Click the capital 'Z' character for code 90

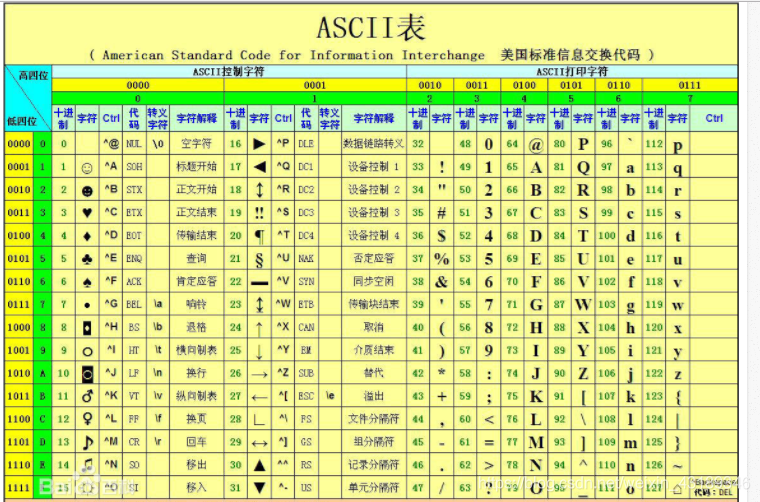click(583, 374)
